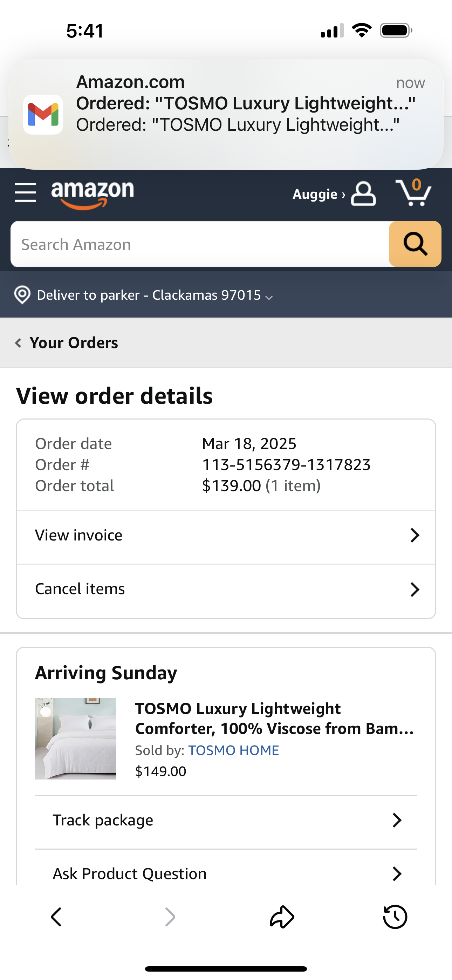Tap the delivery location pin icon

pos(22,295)
